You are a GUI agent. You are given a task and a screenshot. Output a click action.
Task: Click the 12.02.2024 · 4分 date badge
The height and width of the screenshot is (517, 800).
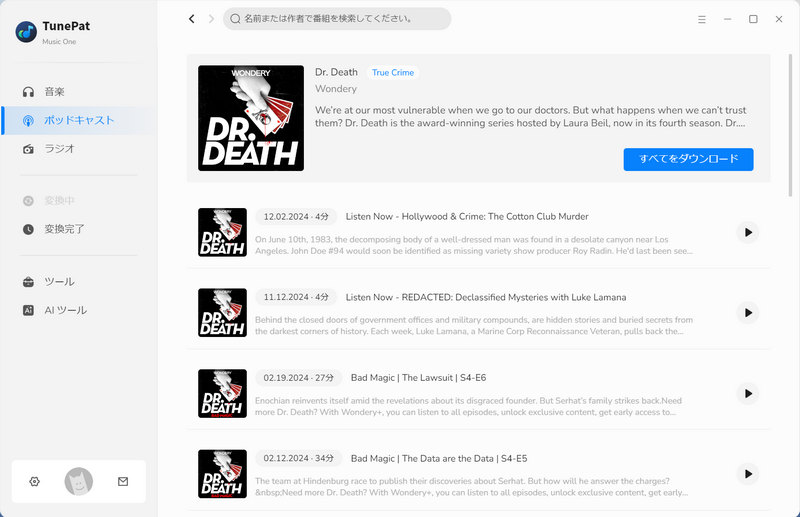coord(296,216)
